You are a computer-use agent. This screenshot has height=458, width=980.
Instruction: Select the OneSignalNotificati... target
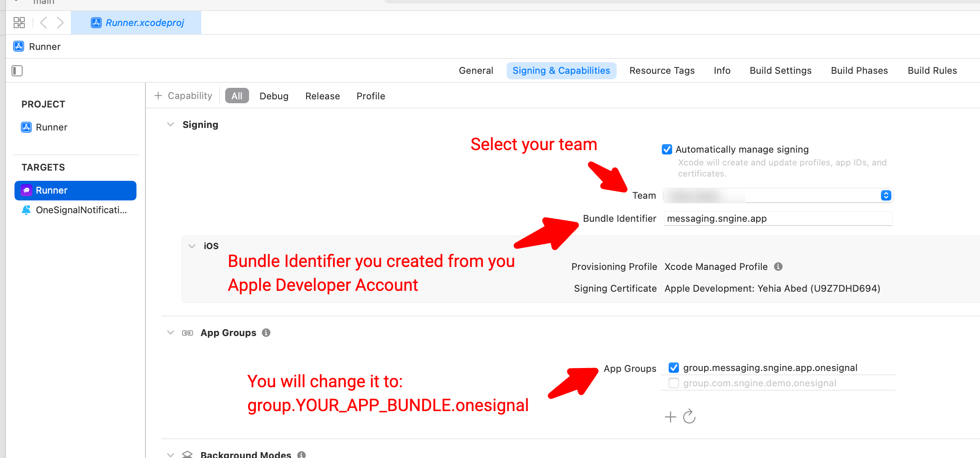pos(75,210)
